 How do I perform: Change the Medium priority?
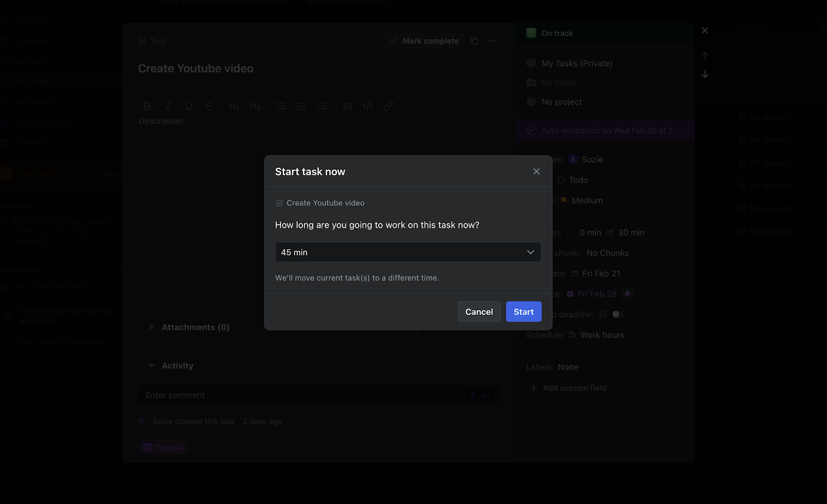pyautogui.click(x=581, y=201)
